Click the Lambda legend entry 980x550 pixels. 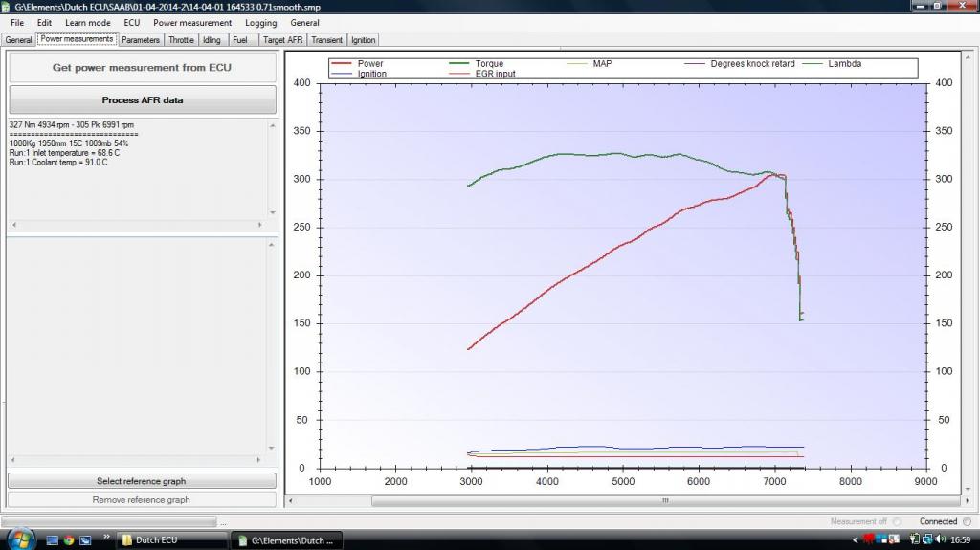tap(844, 64)
